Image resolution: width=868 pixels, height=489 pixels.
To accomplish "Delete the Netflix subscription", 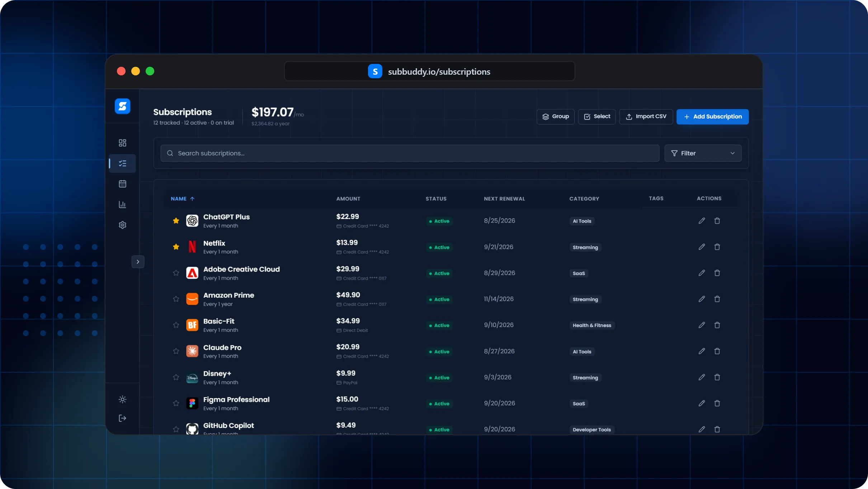I will tap(717, 247).
